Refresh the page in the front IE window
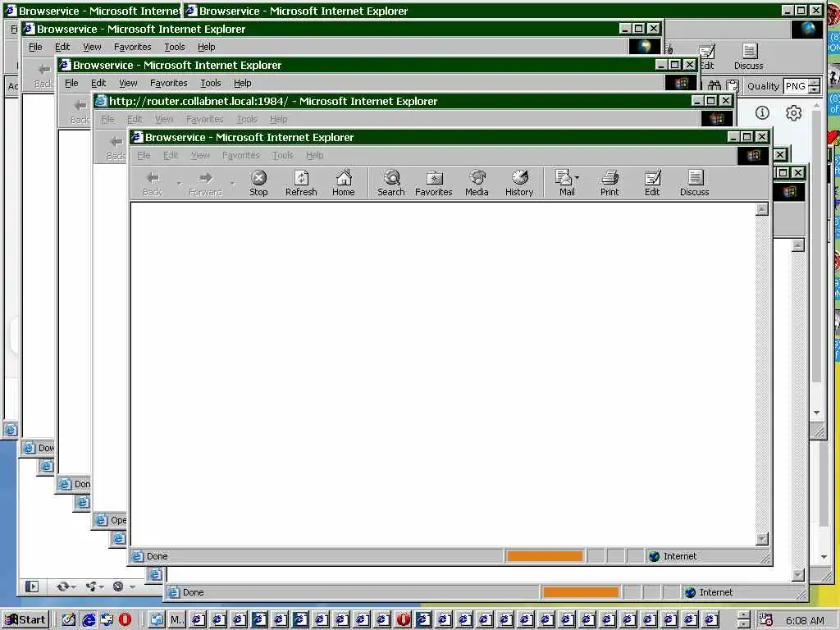The image size is (840, 630). click(301, 183)
